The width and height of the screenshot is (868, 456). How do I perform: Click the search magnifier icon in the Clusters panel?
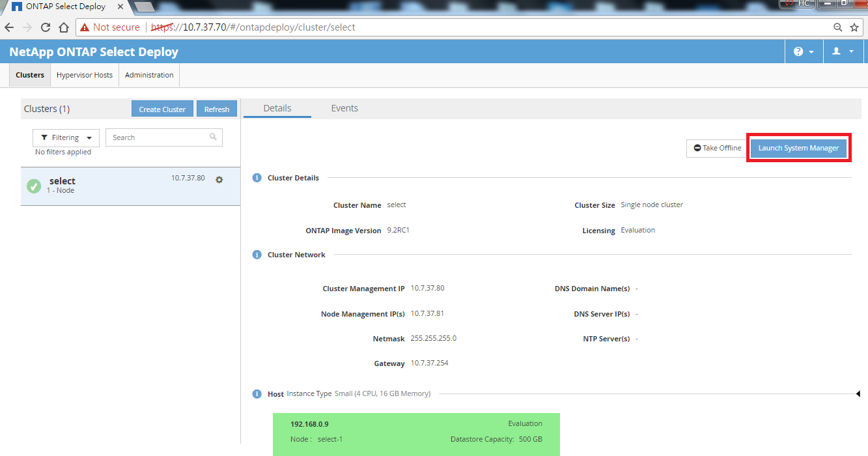(x=213, y=137)
